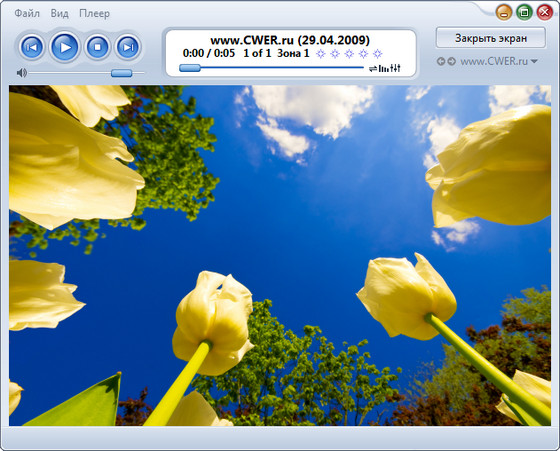Navigate back with the left arrow icon
The height and width of the screenshot is (451, 560).
441,61
